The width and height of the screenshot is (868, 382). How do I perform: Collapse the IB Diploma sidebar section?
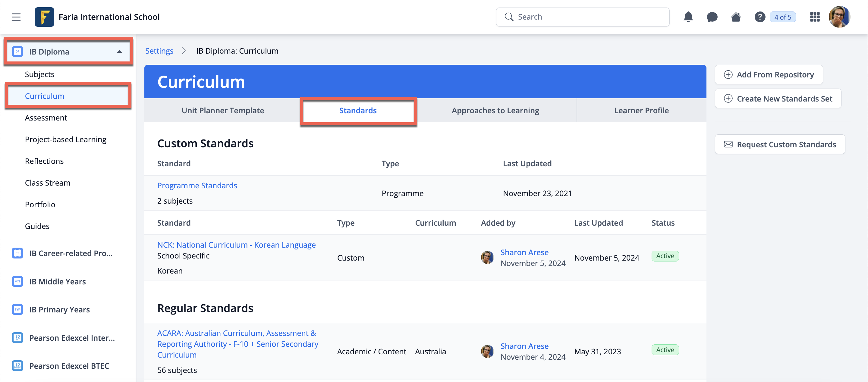(x=119, y=52)
